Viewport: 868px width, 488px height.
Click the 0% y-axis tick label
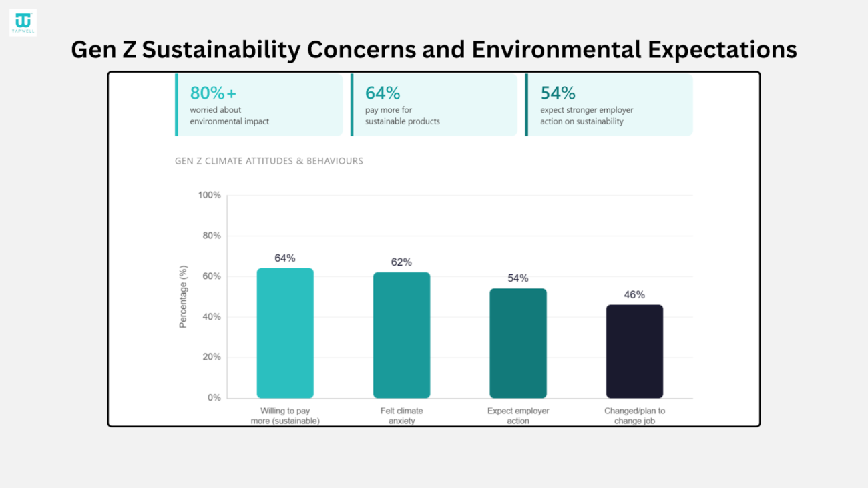click(214, 398)
